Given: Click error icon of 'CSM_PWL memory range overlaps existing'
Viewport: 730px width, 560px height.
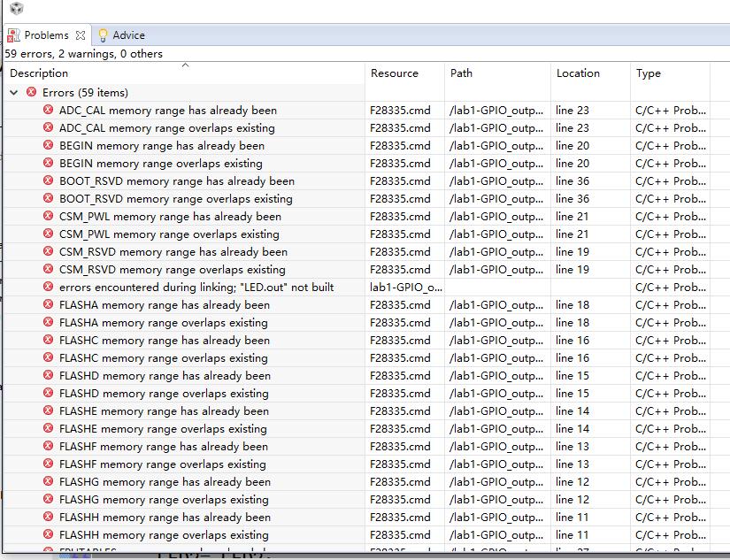Looking at the screenshot, I should [48, 234].
